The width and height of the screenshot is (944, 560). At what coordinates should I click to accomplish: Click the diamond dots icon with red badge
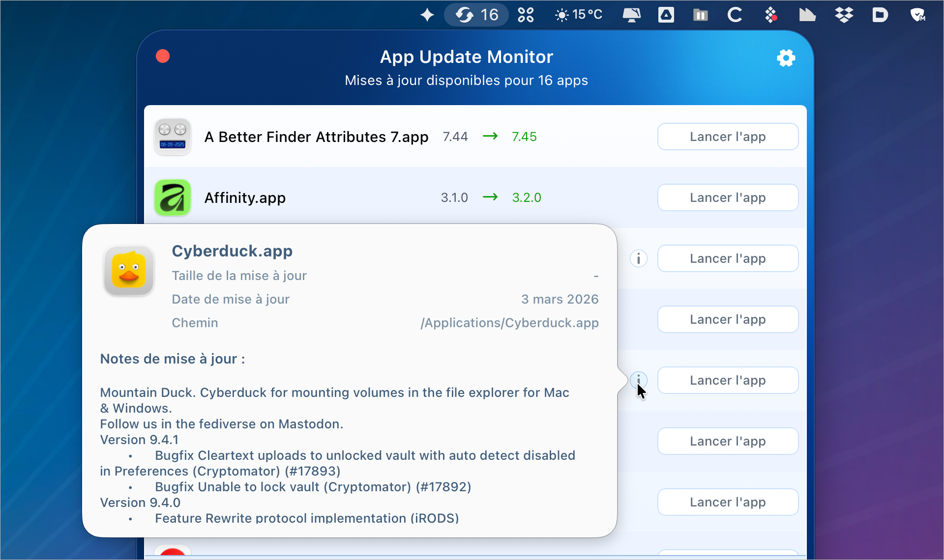[771, 15]
